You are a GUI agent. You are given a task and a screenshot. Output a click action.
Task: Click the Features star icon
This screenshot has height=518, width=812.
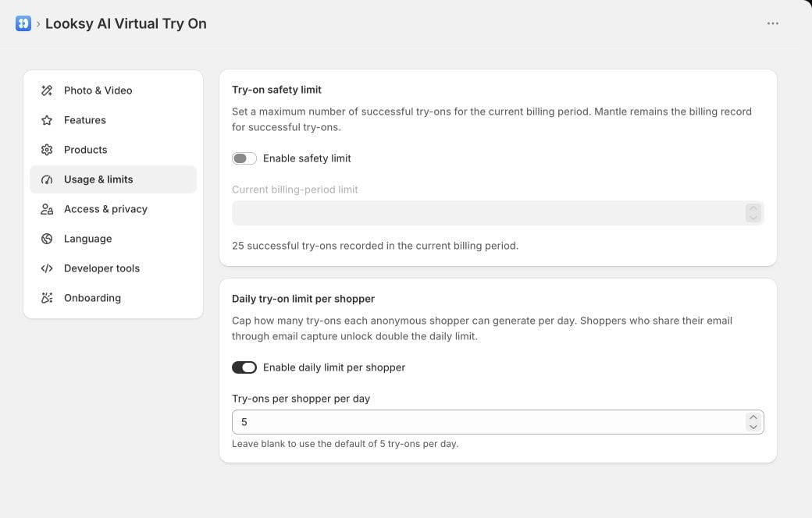tap(47, 120)
